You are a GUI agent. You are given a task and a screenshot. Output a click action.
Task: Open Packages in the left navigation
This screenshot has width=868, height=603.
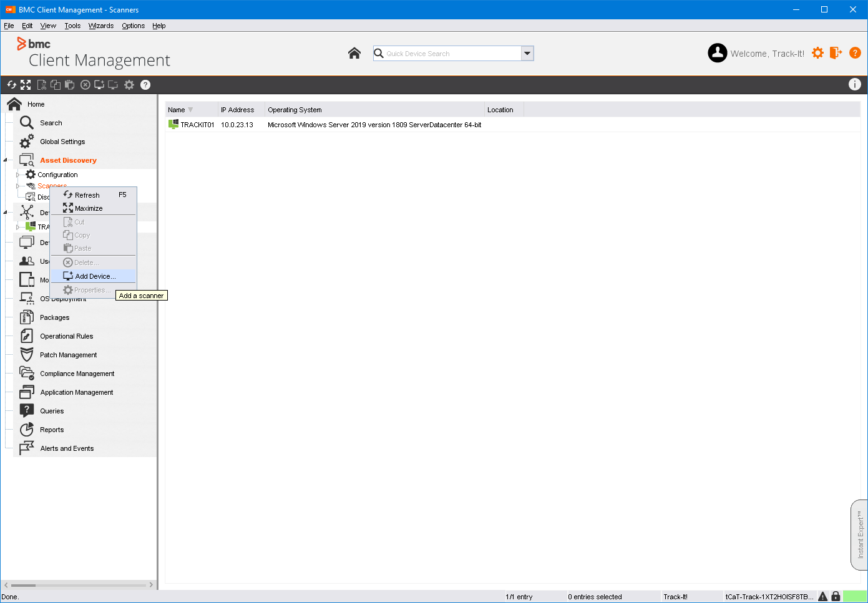click(54, 317)
